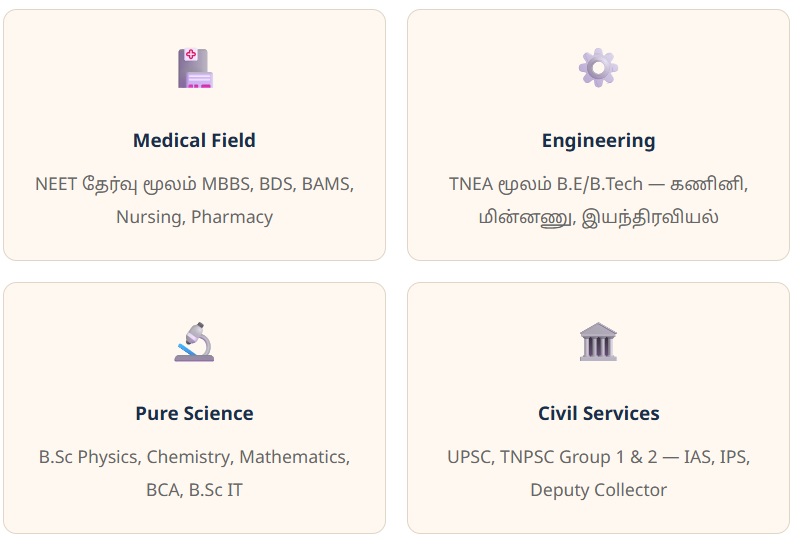Screen dimensions: 805x540
Task: Select the Engineering heading
Action: 598,141
